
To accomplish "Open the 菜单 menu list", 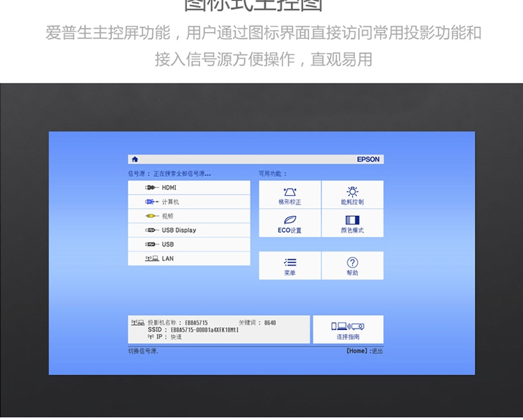I will (289, 266).
